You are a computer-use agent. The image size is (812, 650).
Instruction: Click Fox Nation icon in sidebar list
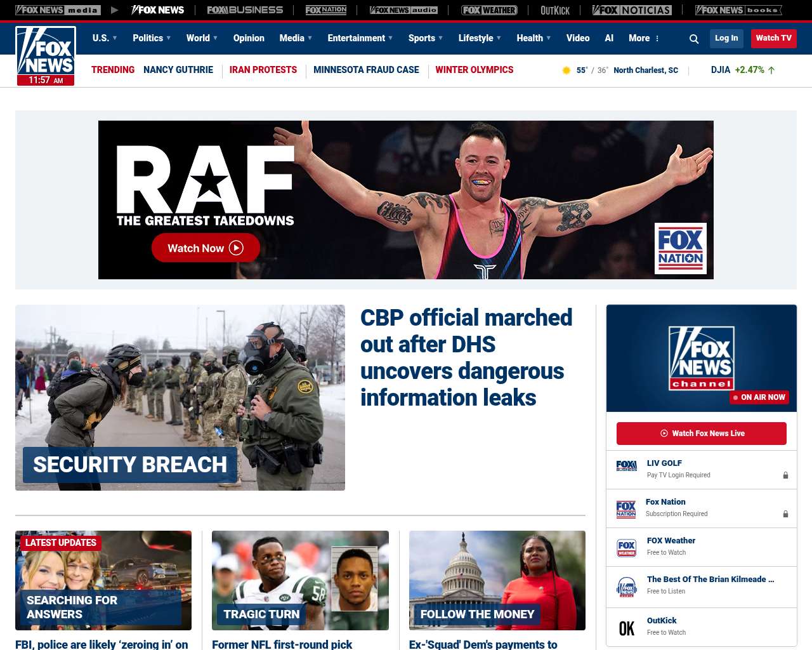[x=626, y=509]
